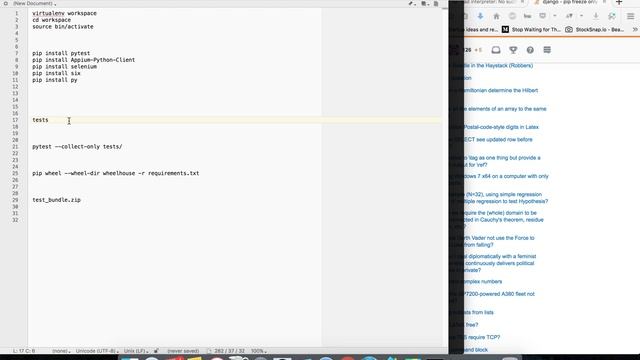Open the pencil text options menu

[412, 4]
